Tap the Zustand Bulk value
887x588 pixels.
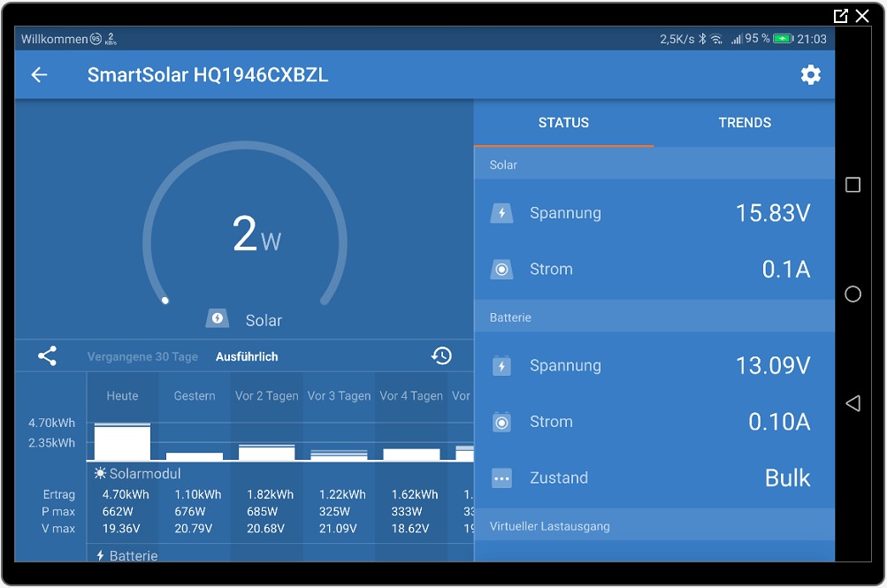787,478
